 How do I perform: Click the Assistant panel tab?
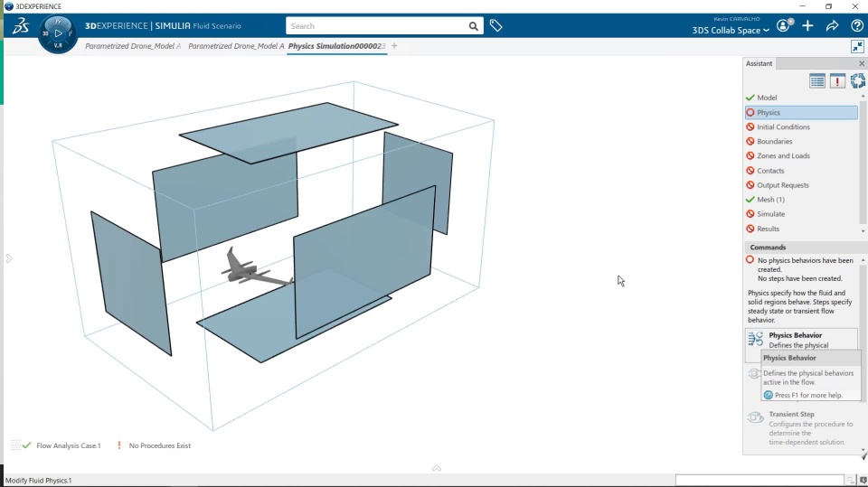pyautogui.click(x=759, y=63)
